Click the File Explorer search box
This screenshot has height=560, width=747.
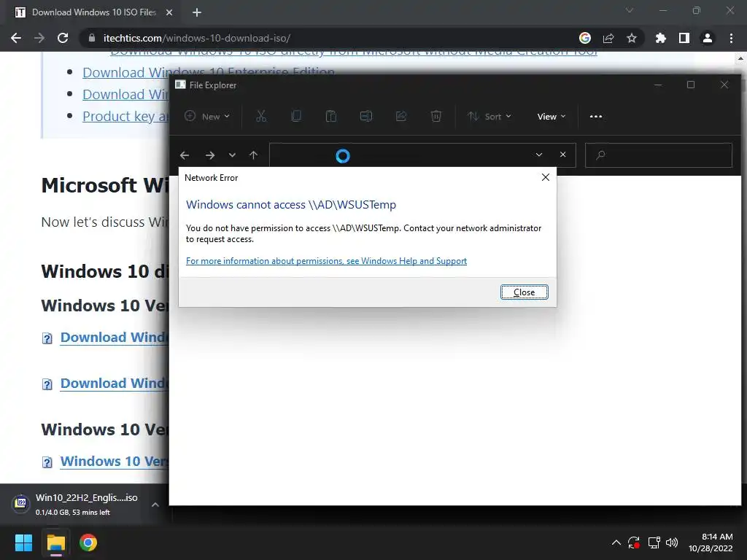[x=659, y=155]
